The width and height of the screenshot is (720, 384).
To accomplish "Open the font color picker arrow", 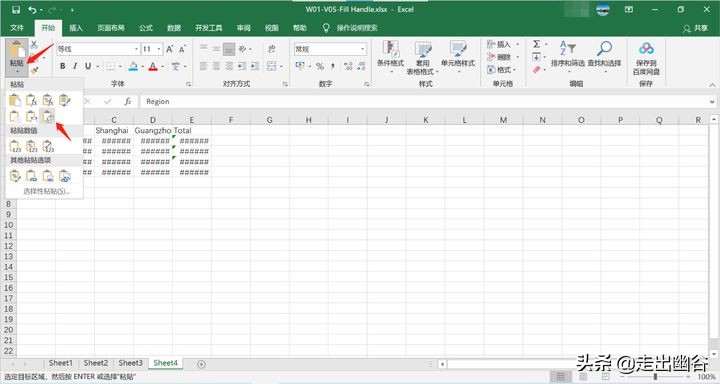I will (x=162, y=67).
